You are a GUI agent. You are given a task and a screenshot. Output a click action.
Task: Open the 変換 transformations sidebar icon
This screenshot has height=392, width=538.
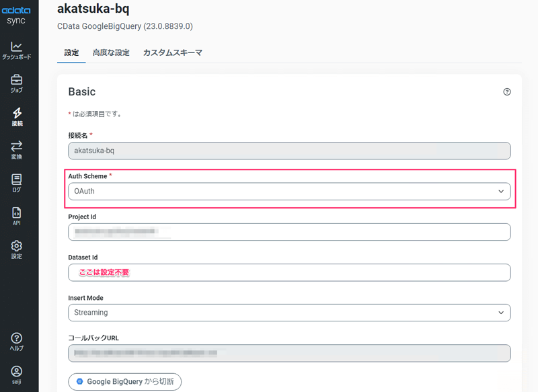16,150
